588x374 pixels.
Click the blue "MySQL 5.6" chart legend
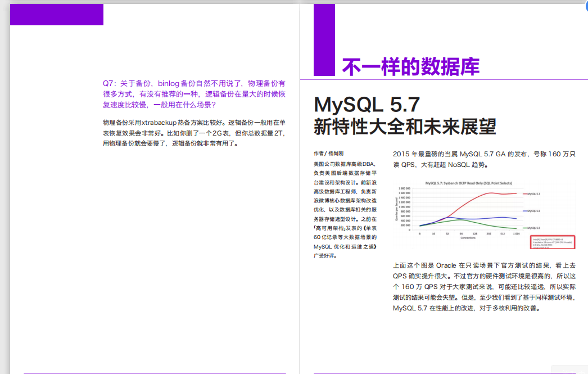point(532,211)
